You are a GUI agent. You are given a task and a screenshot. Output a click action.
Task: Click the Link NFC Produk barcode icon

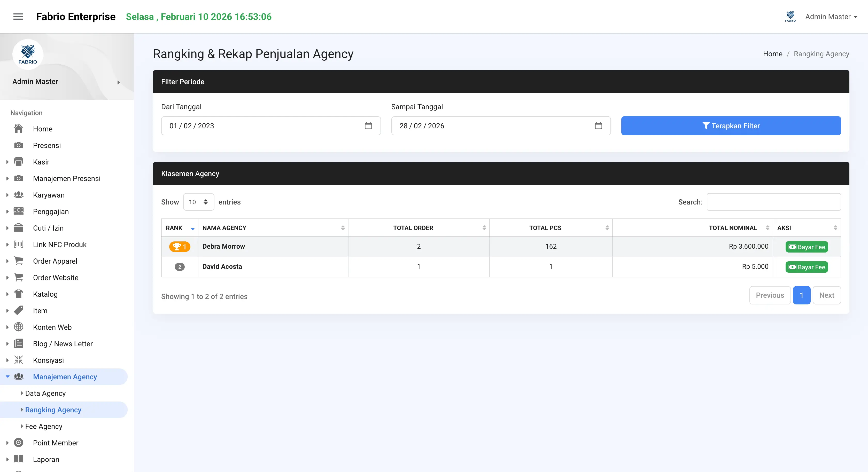point(19,244)
